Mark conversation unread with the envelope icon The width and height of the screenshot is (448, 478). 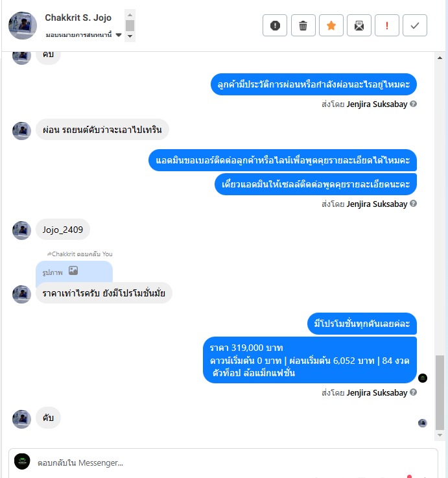(x=359, y=25)
